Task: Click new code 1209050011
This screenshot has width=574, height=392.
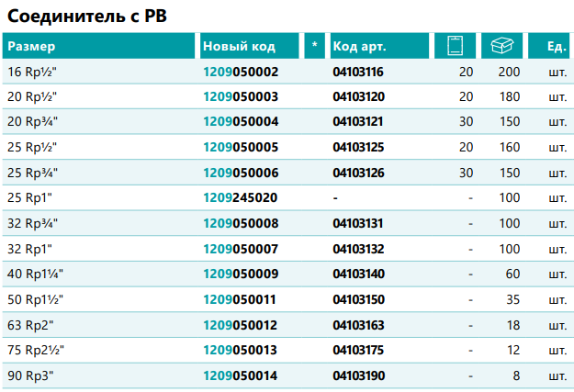Action: [x=240, y=299]
